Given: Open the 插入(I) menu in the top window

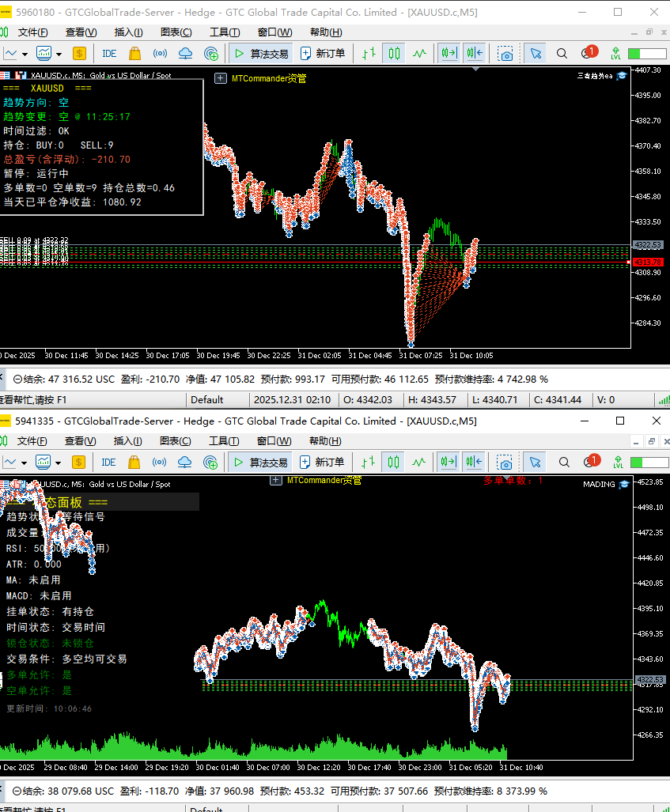Looking at the screenshot, I should click(128, 32).
